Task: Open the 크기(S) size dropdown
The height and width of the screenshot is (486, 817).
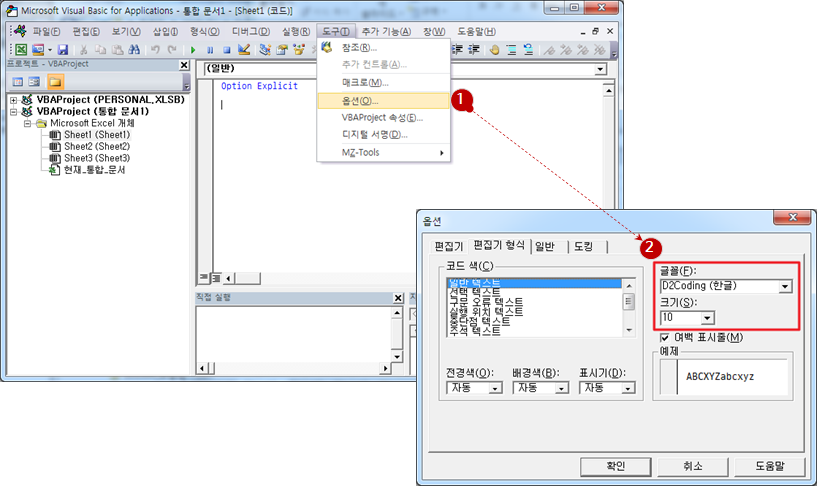Action: (707, 317)
